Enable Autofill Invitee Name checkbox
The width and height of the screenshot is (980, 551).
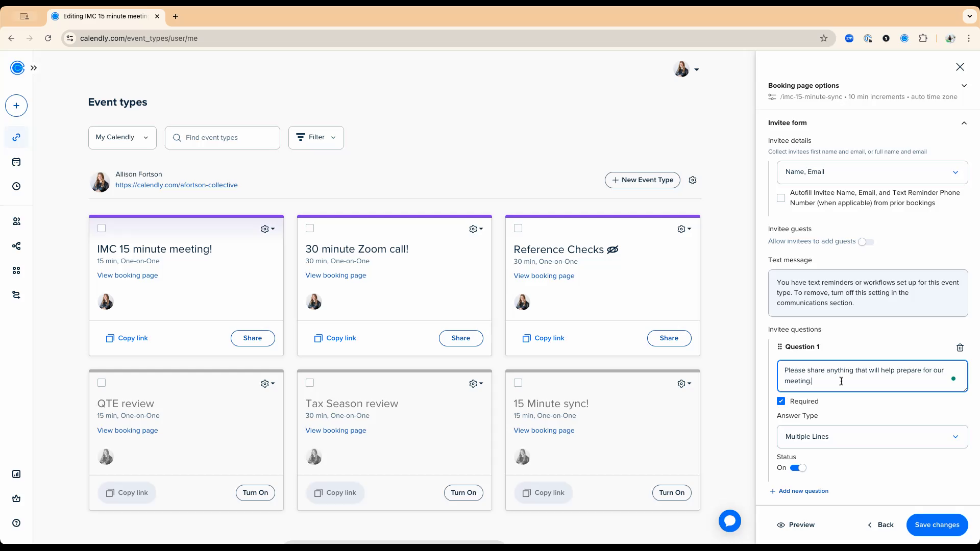[x=781, y=198]
